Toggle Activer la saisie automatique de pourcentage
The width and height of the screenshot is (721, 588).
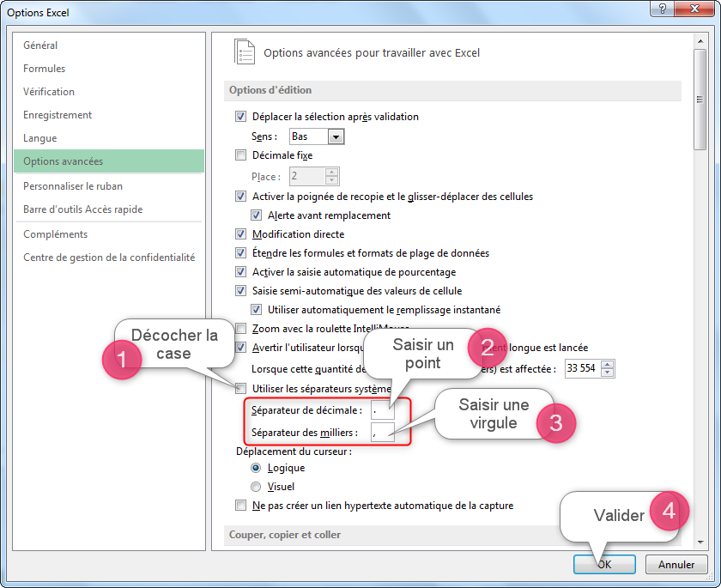click(240, 272)
